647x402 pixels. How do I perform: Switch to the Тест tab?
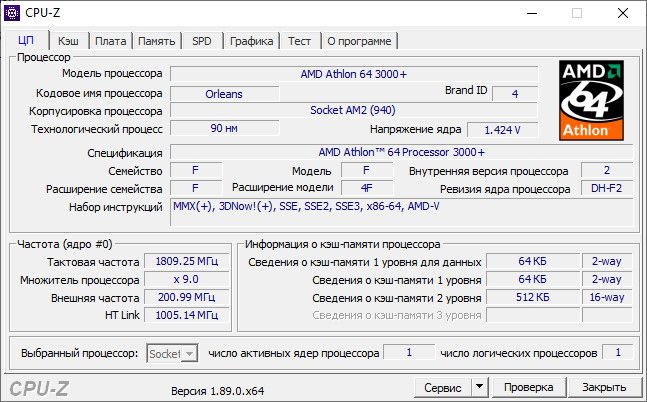[x=299, y=41]
